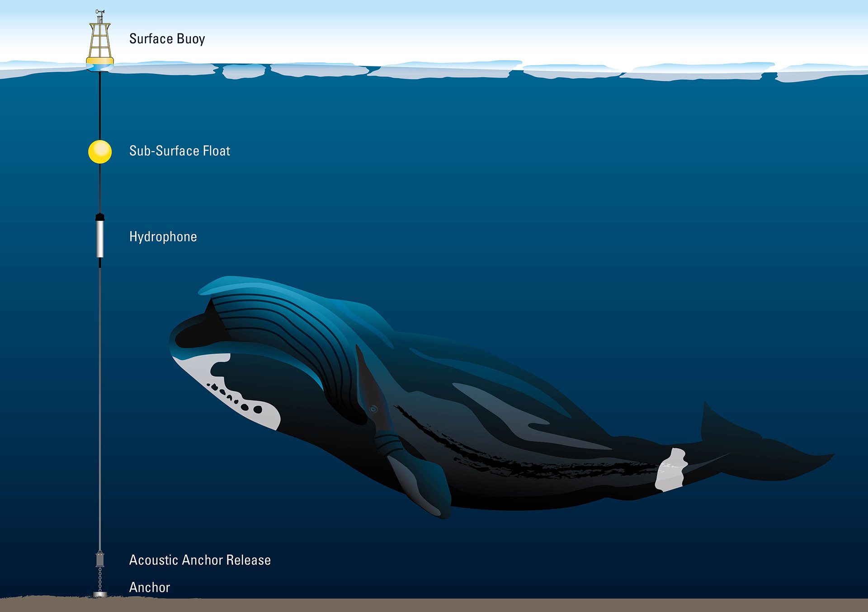Click the white band on whale's tail stock
The image size is (868, 612).
tap(671, 470)
